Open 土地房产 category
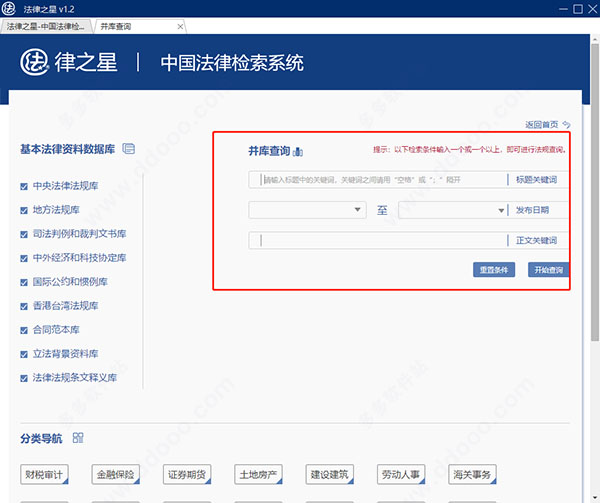 (258, 474)
